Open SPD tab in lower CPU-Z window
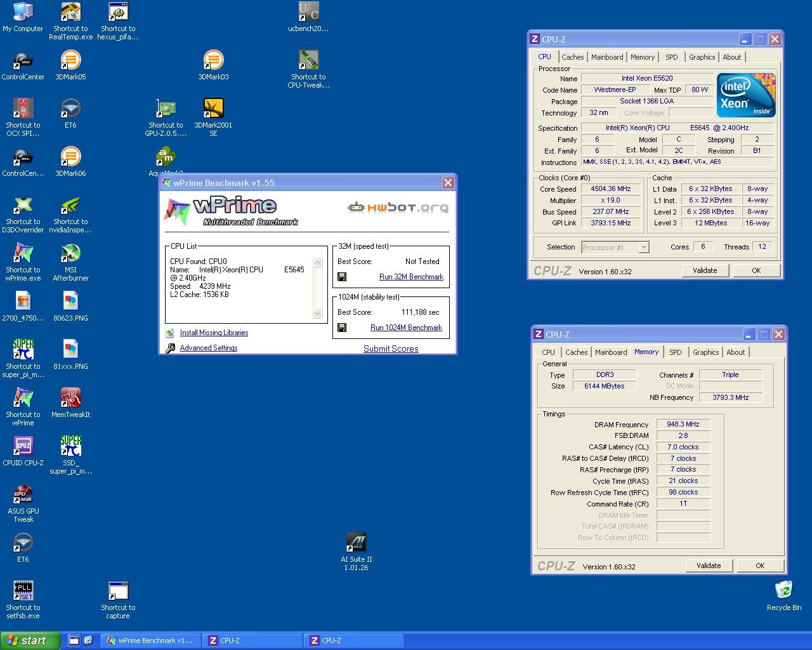Viewport: 812px width, 650px height. tap(676, 352)
